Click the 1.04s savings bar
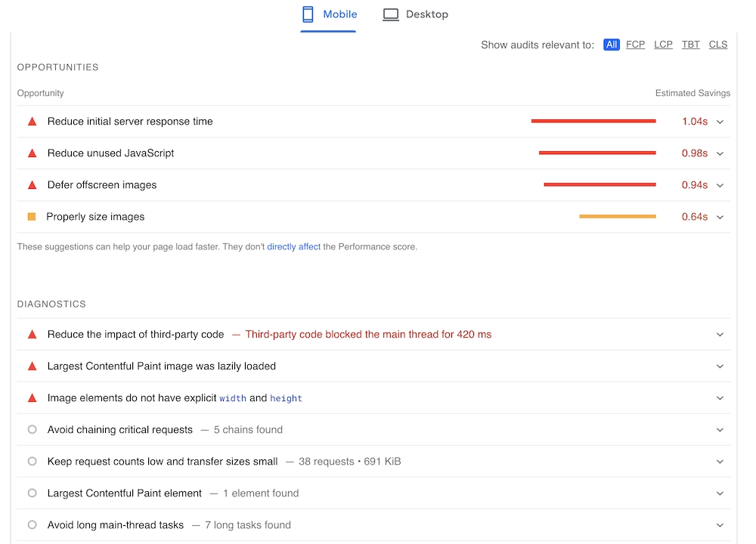This screenshot has height=544, width=756. 593,121
